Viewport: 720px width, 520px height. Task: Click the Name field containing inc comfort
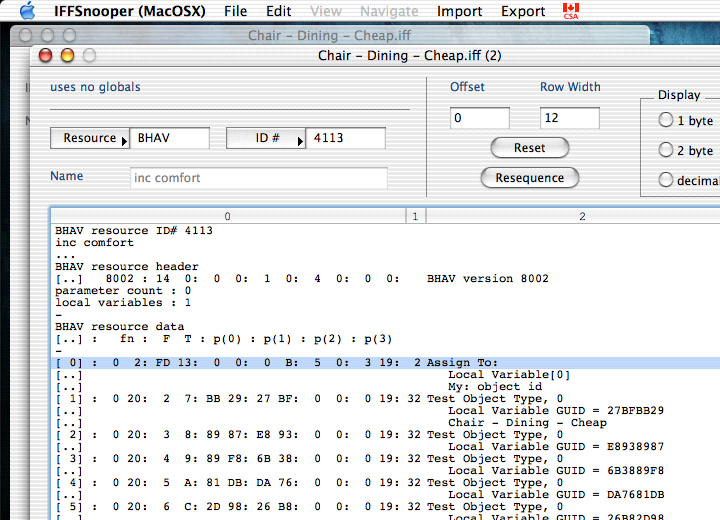(x=258, y=178)
